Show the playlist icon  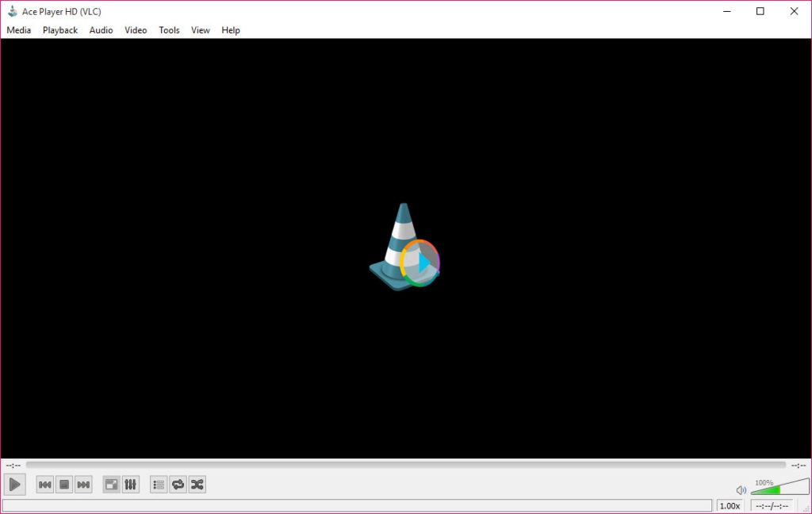point(159,485)
